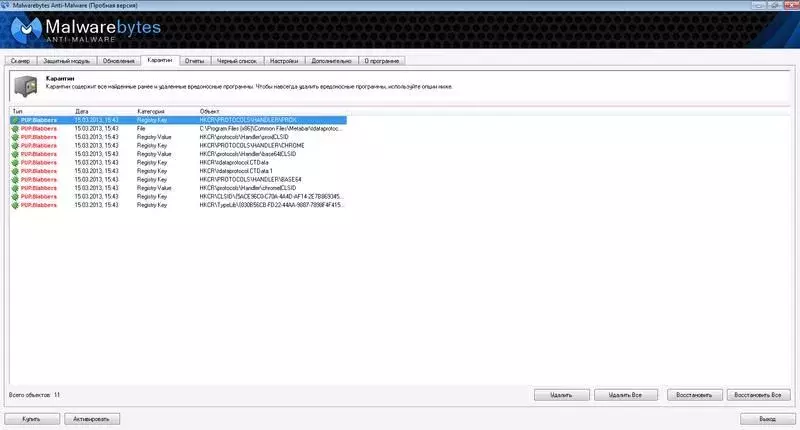800x430 pixels.
Task: Click bug icon of the HKCR\CLSID row
Action: point(15,197)
